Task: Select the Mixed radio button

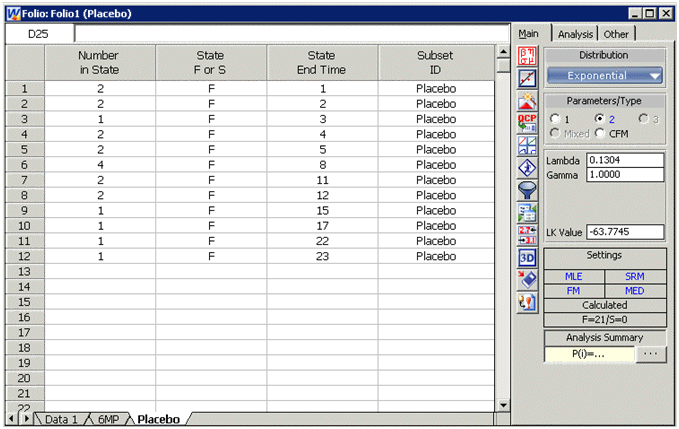Action: (x=555, y=133)
